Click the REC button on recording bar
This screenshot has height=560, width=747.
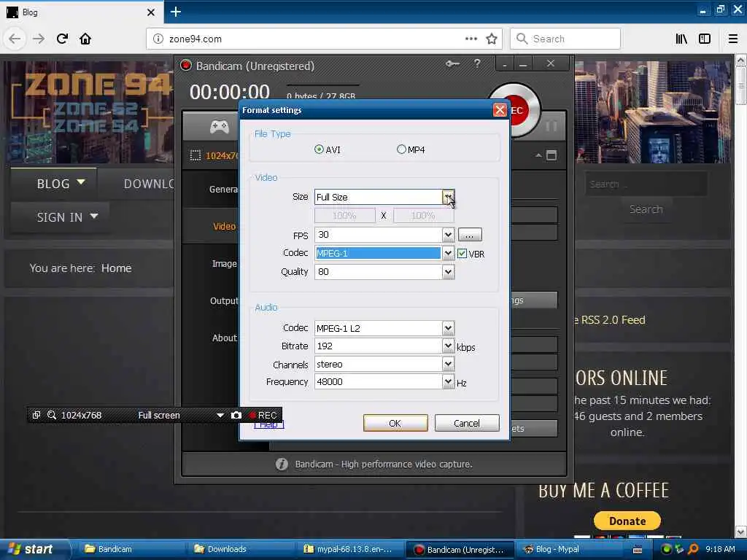(263, 415)
